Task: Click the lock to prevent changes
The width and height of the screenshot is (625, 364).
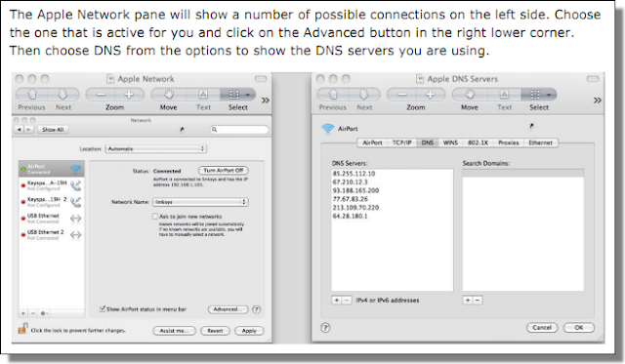Action: (22, 328)
